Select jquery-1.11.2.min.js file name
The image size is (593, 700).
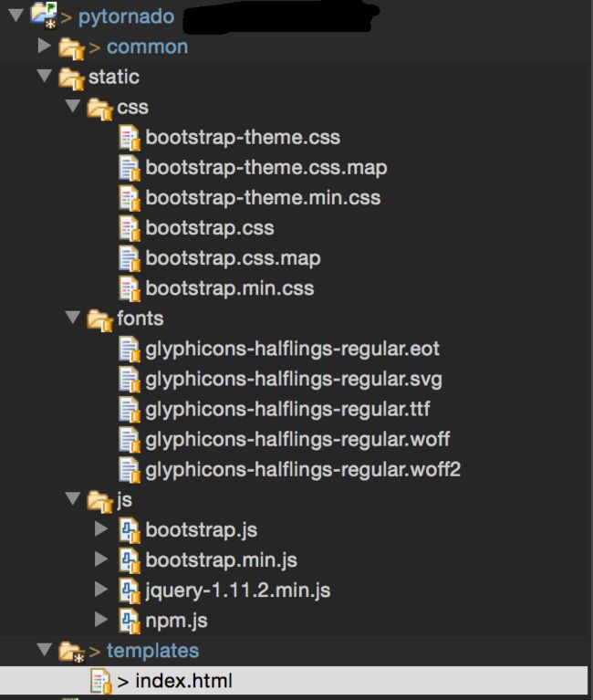238,590
